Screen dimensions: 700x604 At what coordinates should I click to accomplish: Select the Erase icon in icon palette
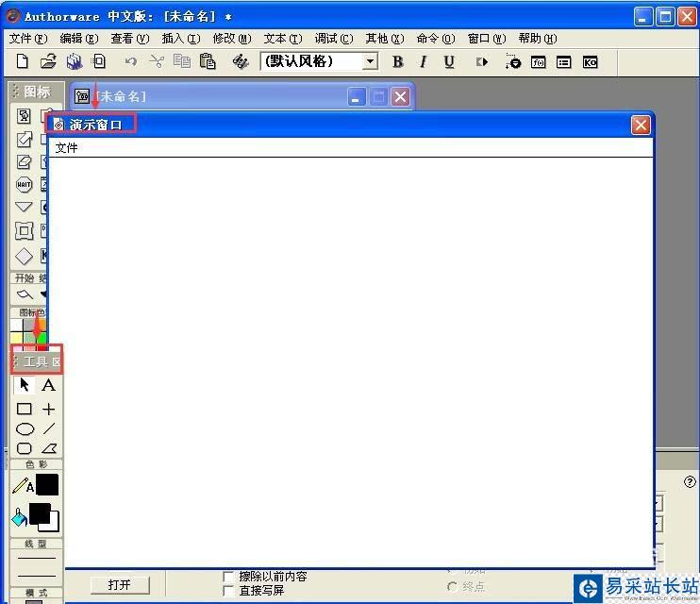24,161
